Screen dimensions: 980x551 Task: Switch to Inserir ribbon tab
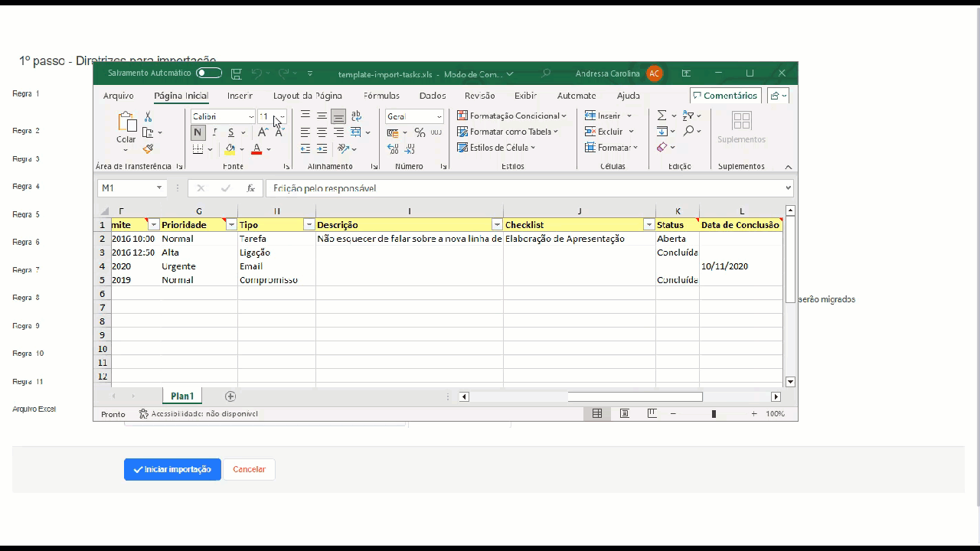240,96
